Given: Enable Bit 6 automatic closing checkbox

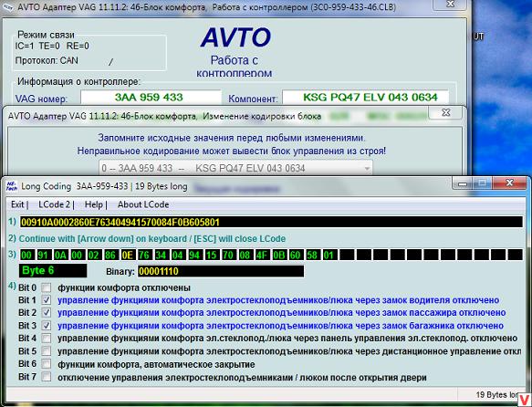Looking at the screenshot, I should 47,364.
